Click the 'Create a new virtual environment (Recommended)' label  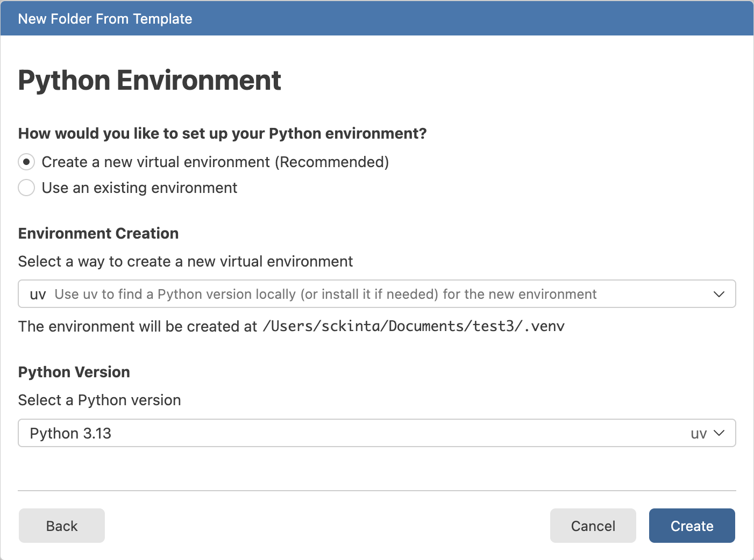(215, 162)
